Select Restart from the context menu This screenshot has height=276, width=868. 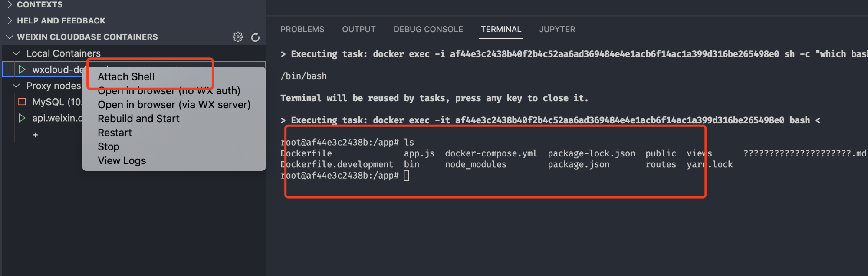(x=115, y=133)
